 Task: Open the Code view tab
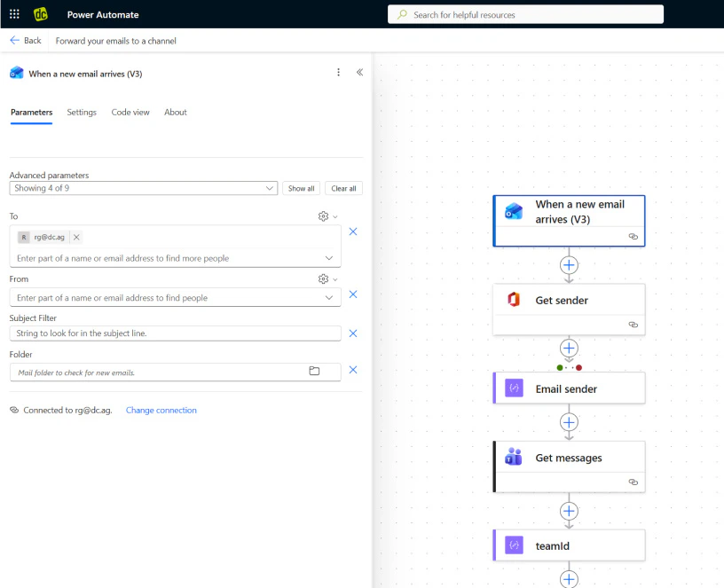click(x=130, y=112)
